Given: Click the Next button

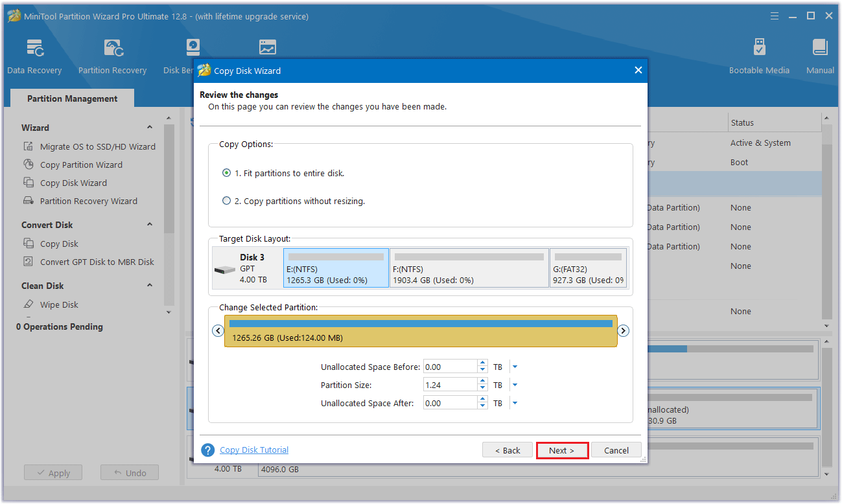Looking at the screenshot, I should pyautogui.click(x=562, y=450).
